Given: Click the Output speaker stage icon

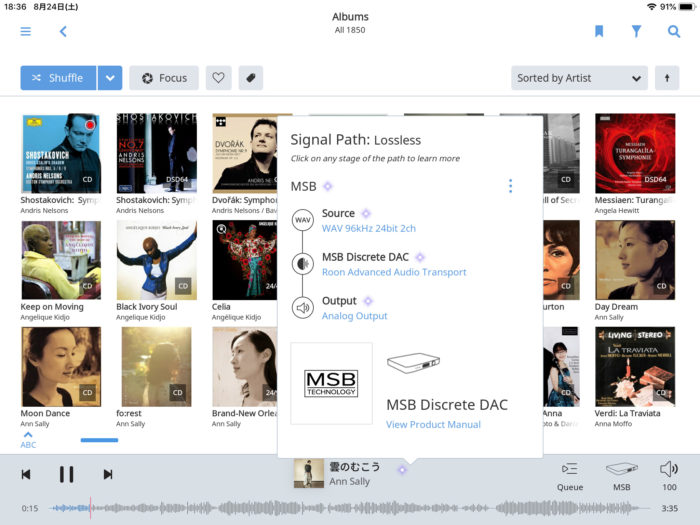Looking at the screenshot, I should (303, 308).
